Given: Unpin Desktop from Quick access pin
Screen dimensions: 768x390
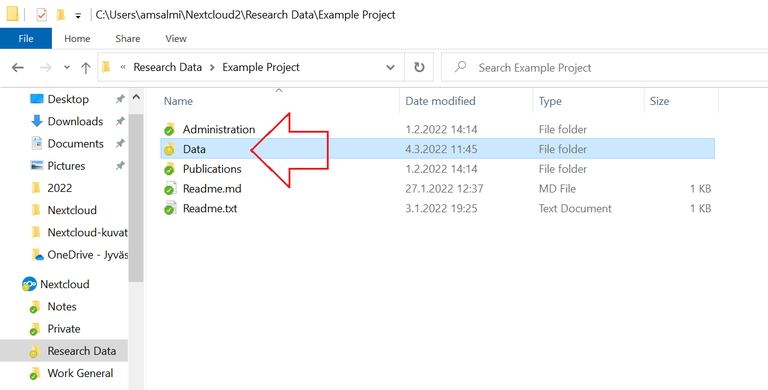Looking at the screenshot, I should point(120,99).
